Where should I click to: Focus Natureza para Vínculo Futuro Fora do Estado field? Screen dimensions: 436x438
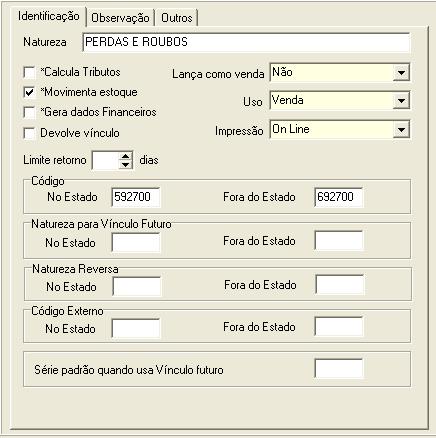point(339,240)
